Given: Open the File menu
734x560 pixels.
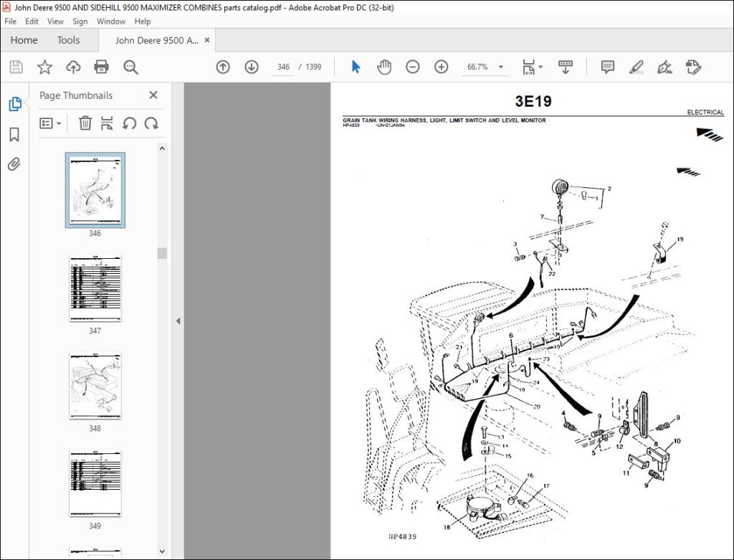Looking at the screenshot, I should point(10,21).
